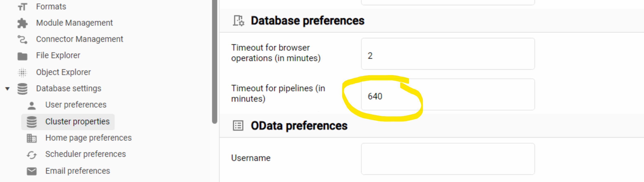This screenshot has width=644, height=182.
Task: Click the Scheduler preferences sync icon
Action: (32, 154)
